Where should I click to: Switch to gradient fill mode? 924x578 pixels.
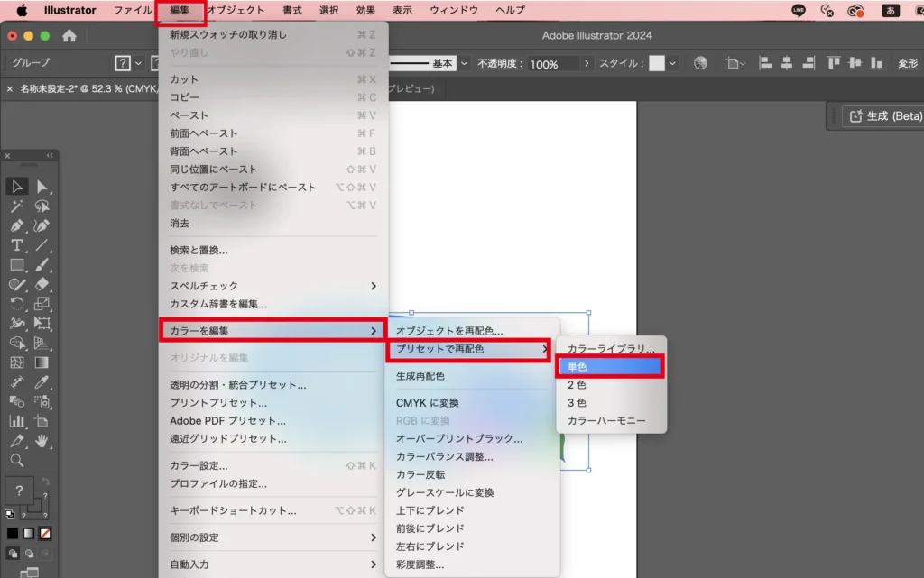(29, 534)
